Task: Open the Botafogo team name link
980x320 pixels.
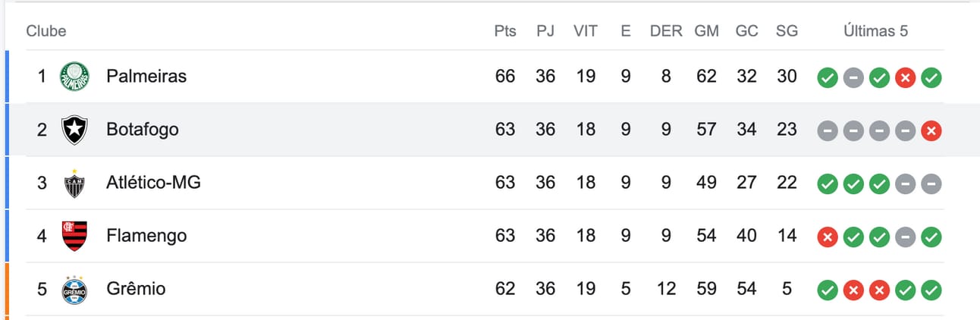Action: (143, 130)
